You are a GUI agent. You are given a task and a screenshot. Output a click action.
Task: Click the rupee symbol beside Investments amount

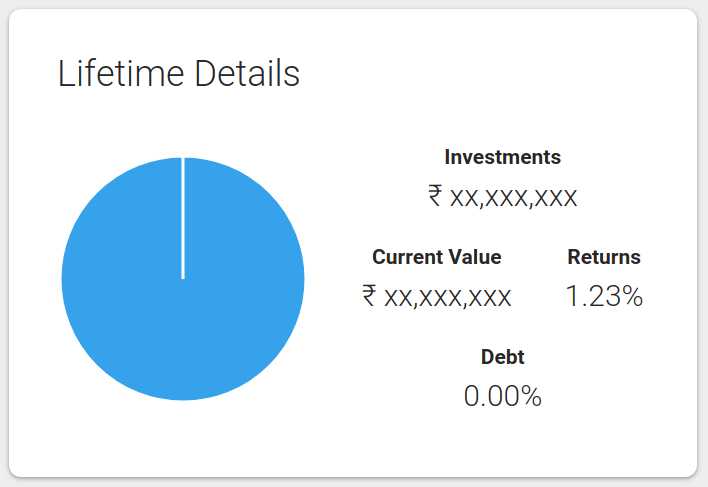435,195
